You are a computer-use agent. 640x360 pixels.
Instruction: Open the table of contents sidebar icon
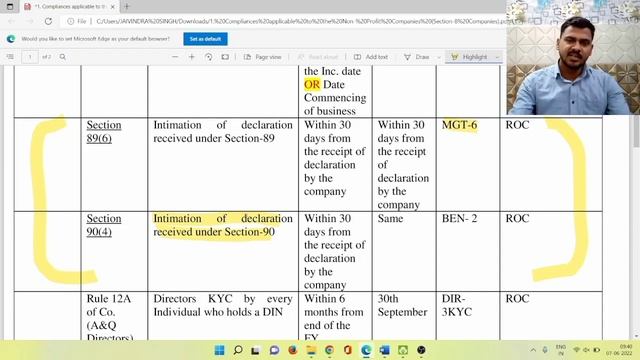click(10, 57)
